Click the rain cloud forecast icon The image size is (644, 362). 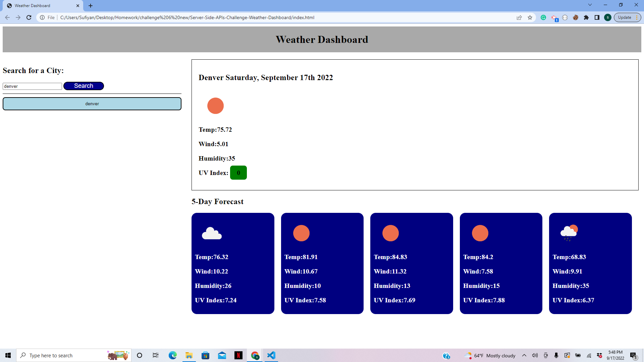tap(569, 233)
